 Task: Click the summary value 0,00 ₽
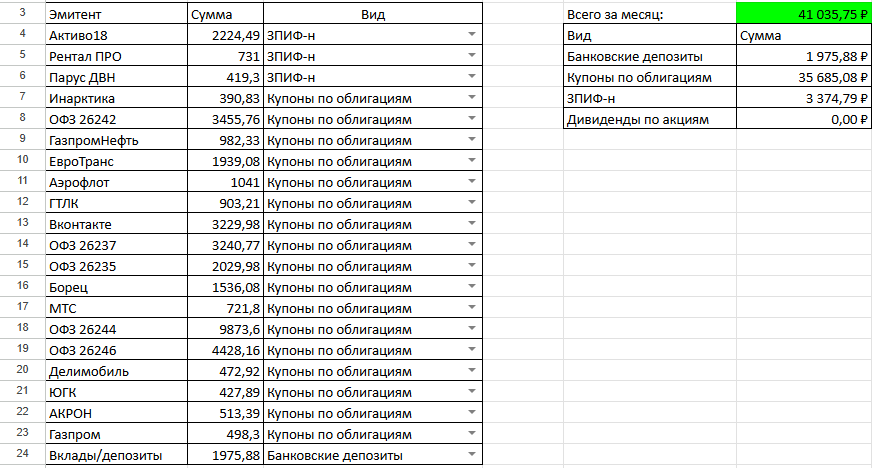pyautogui.click(x=803, y=119)
